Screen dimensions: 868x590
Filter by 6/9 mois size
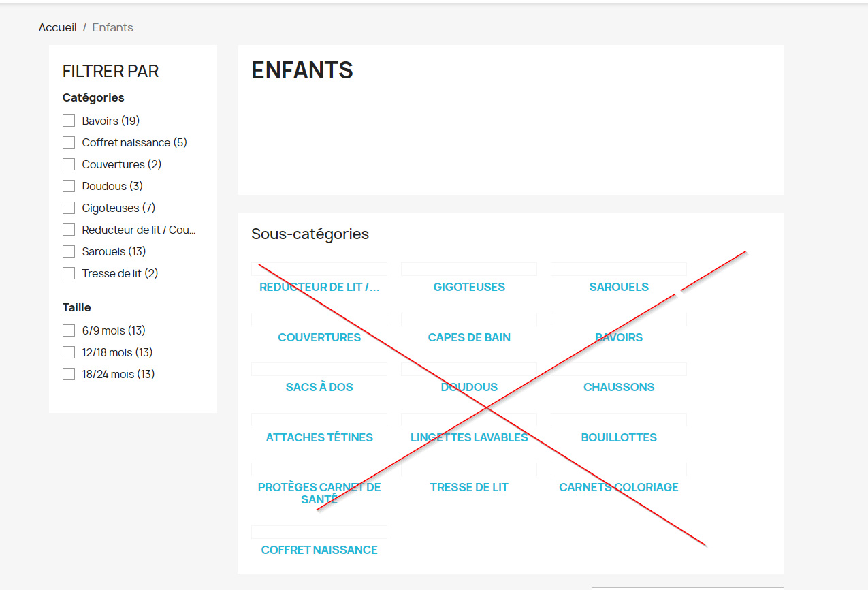tap(69, 330)
